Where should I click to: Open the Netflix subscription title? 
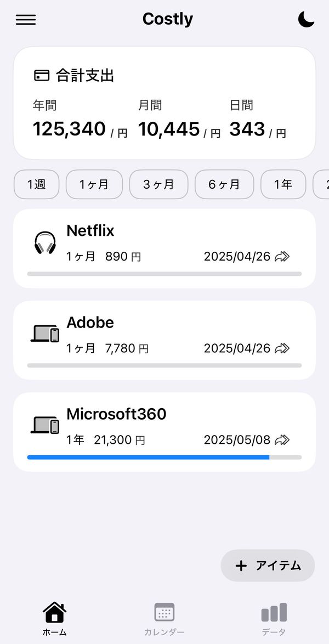tap(90, 231)
